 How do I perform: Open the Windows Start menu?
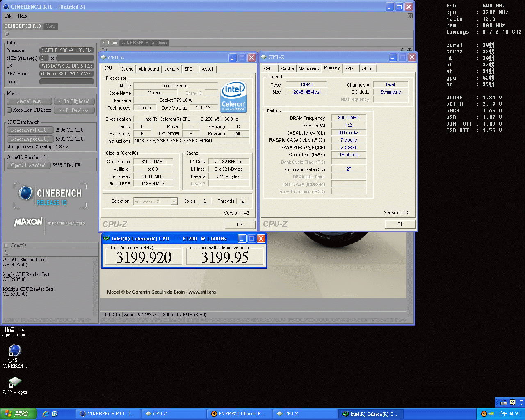[18, 414]
